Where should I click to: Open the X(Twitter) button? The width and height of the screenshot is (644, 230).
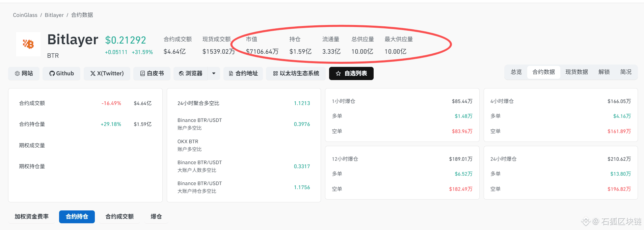point(107,74)
